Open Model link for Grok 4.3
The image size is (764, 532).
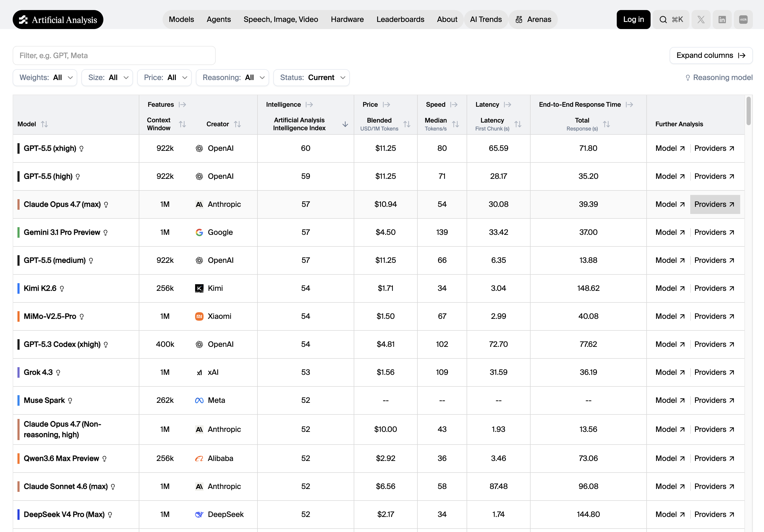coord(670,372)
